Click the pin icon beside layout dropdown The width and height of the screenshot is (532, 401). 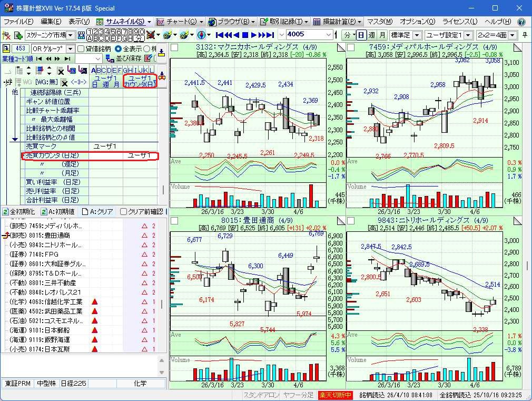point(525,35)
